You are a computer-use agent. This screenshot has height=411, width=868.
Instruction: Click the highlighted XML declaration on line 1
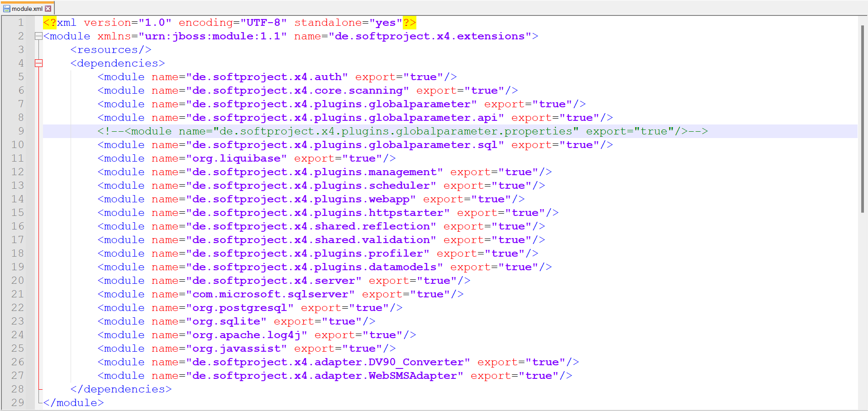click(x=226, y=22)
